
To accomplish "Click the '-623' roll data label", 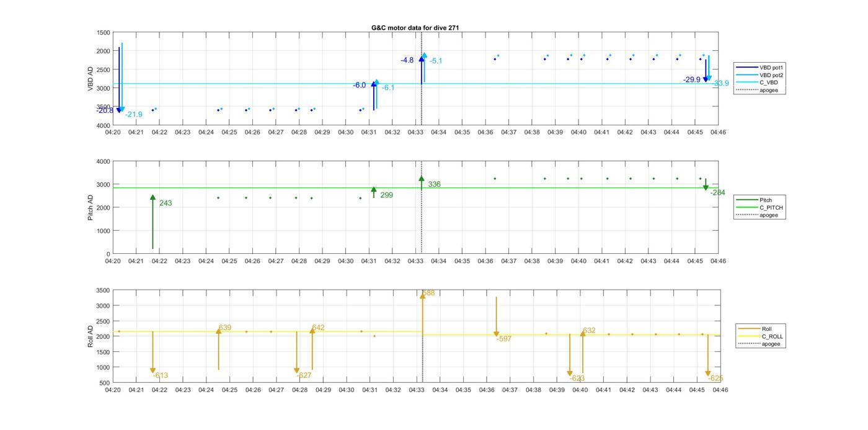I will pyautogui.click(x=577, y=378).
